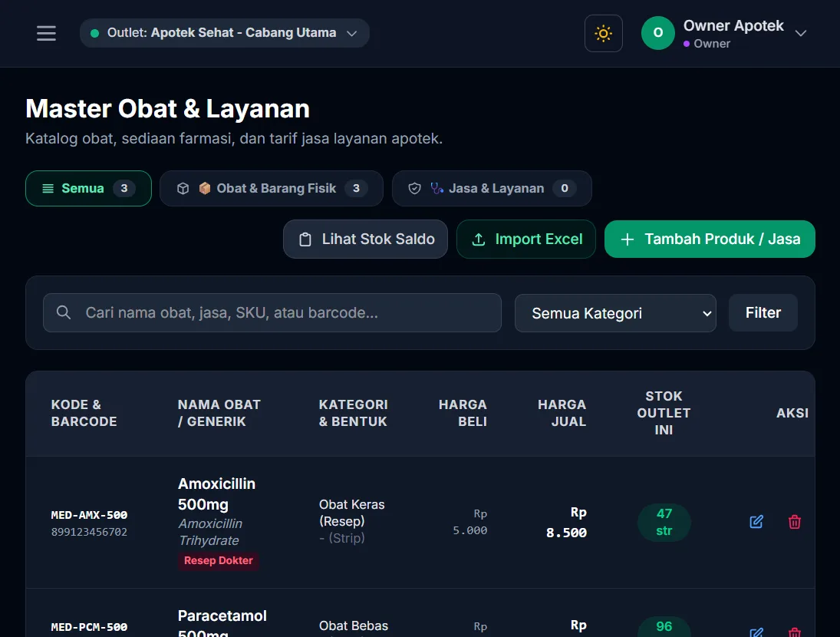The image size is (840, 637).
Task: Switch to Obat & Barang Fisik tab
Action: 272,188
